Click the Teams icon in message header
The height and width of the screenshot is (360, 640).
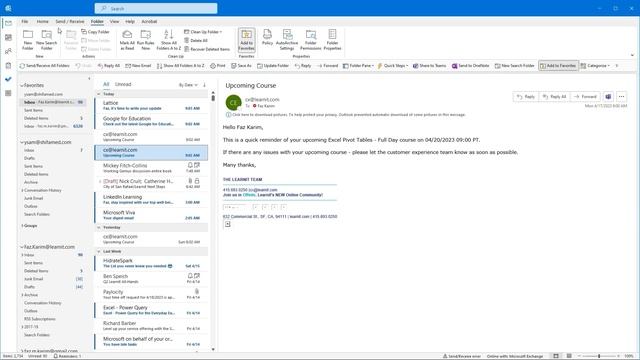click(x=608, y=97)
